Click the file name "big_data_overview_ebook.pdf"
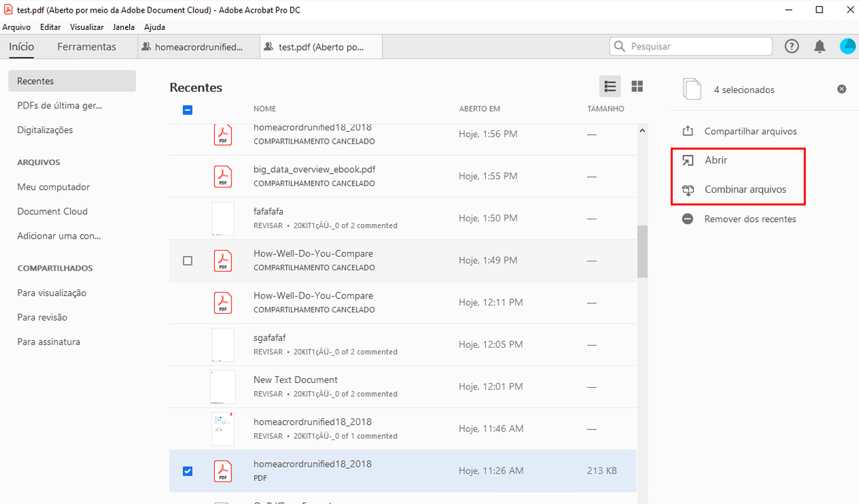 (314, 170)
